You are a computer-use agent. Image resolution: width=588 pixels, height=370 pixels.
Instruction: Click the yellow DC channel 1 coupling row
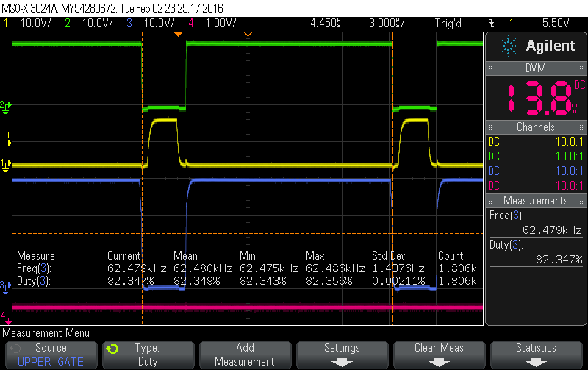[x=536, y=142]
